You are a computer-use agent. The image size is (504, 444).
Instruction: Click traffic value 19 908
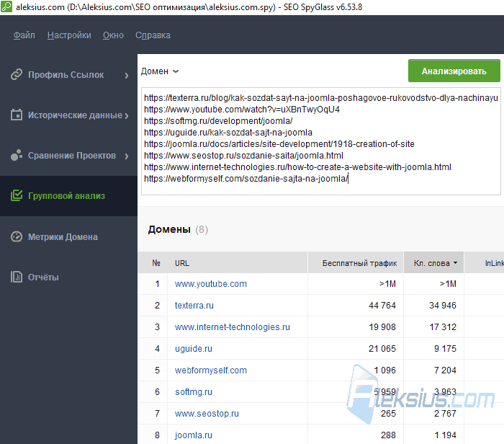pyautogui.click(x=382, y=327)
